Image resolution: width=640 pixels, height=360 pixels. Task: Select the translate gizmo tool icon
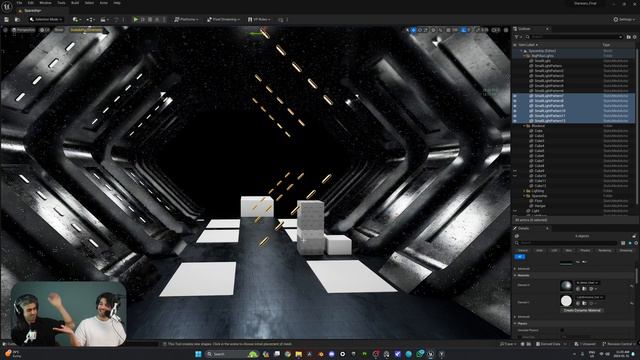[413, 30]
